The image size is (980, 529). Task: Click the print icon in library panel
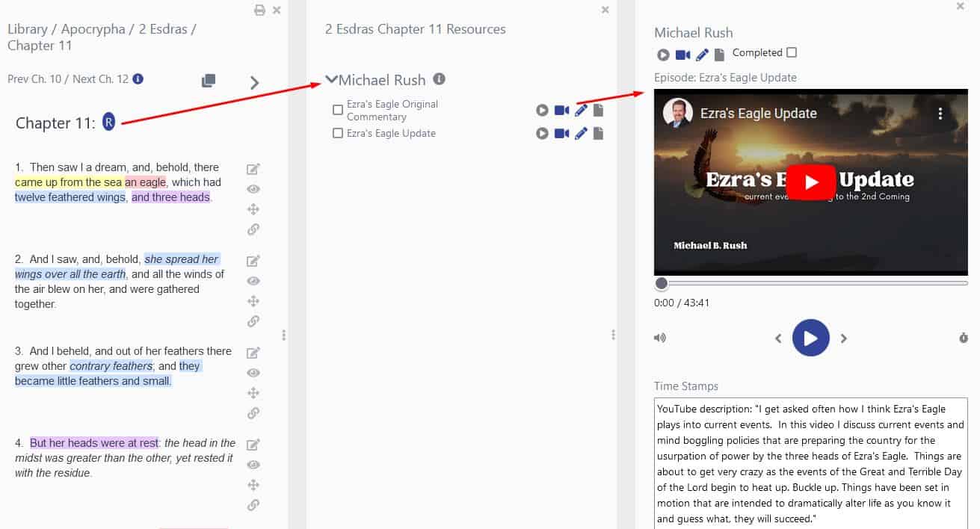tap(259, 10)
